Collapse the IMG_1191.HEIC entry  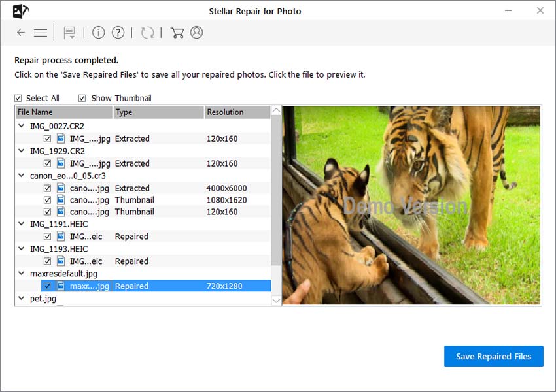click(x=21, y=223)
